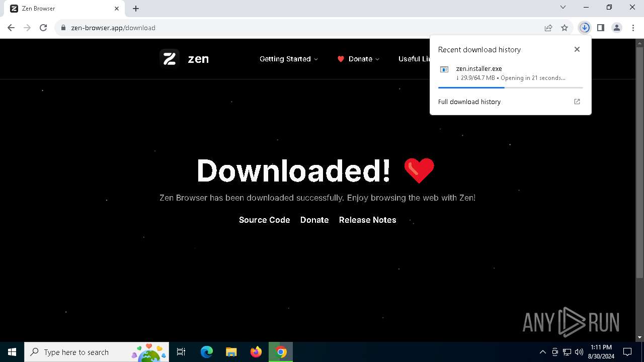The image size is (644, 362).
Task: Click the zen wordmark text
Action: [x=198, y=59]
